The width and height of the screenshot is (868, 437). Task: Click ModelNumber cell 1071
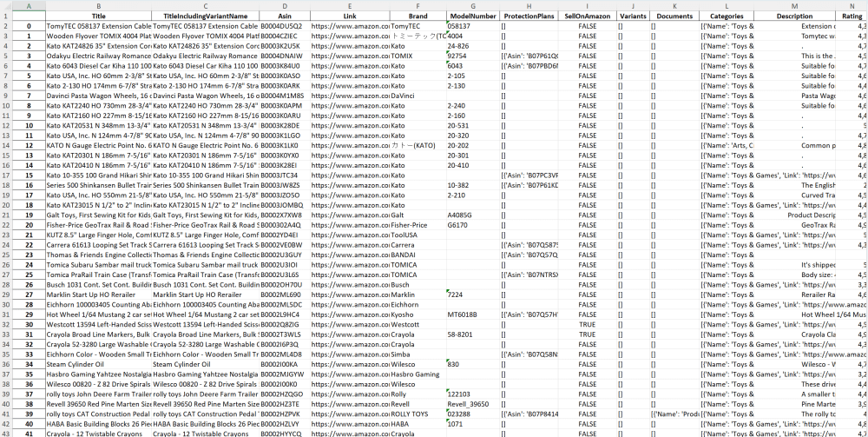473,424
